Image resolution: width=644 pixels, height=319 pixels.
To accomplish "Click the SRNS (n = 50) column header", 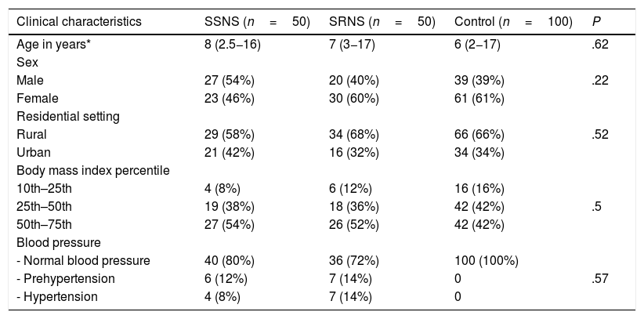I will tap(382, 20).
